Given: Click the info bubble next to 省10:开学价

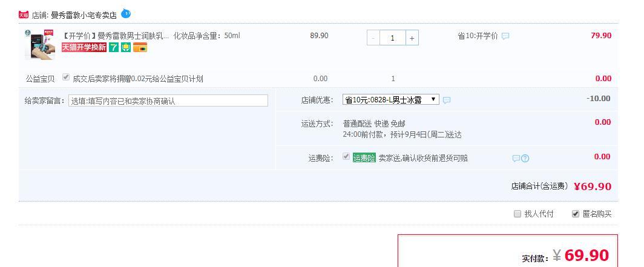Looking at the screenshot, I should click(x=505, y=36).
